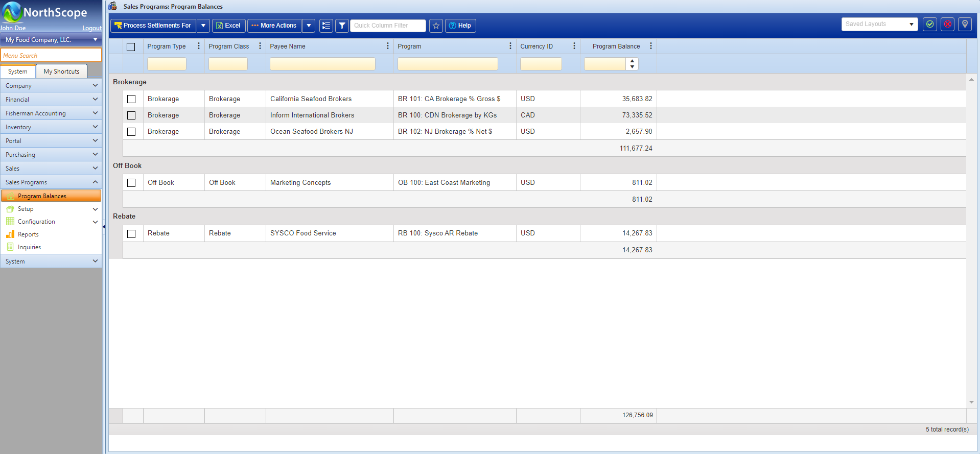Image resolution: width=980 pixels, height=454 pixels.
Task: Click the red X layout icon
Action: tap(947, 24)
